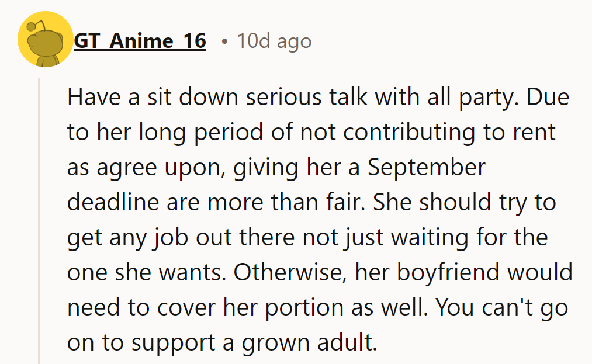Click the word 'rent' in the comment
592x364 pixels.
534,132
